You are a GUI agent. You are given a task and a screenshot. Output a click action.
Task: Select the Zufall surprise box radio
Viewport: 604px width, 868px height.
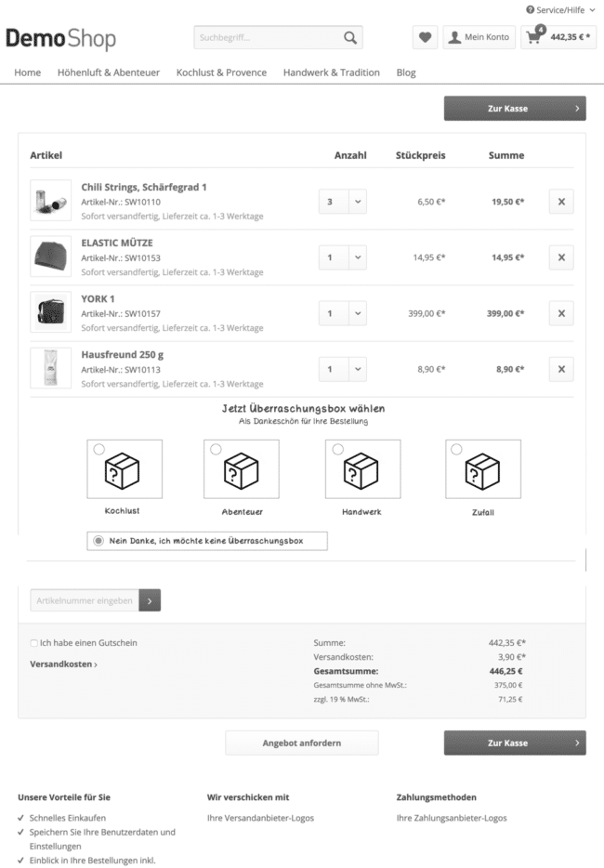tap(456, 450)
